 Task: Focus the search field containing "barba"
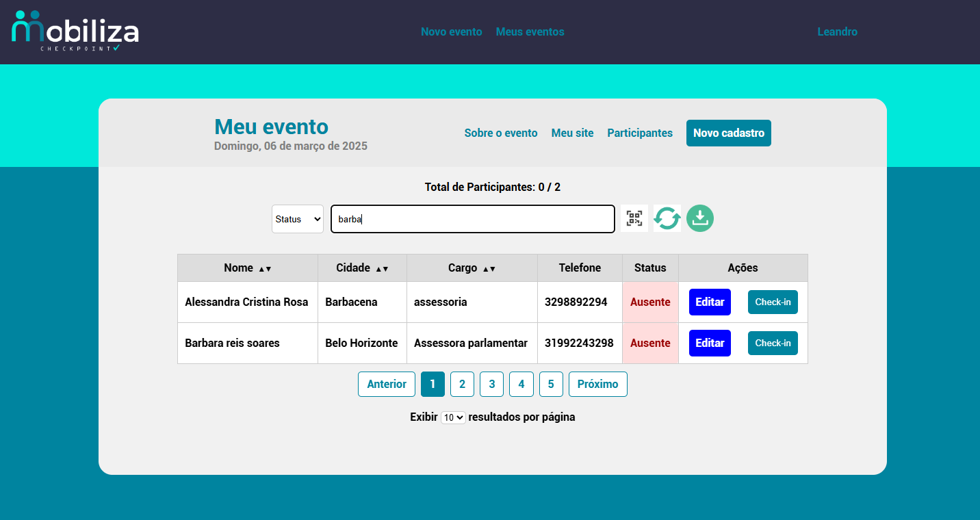coord(472,219)
